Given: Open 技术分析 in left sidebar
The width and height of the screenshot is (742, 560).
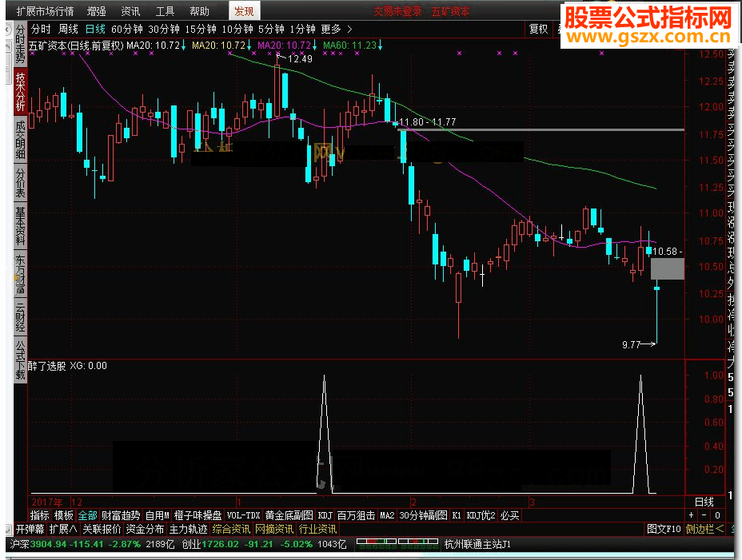Looking at the screenshot, I should tap(20, 91).
